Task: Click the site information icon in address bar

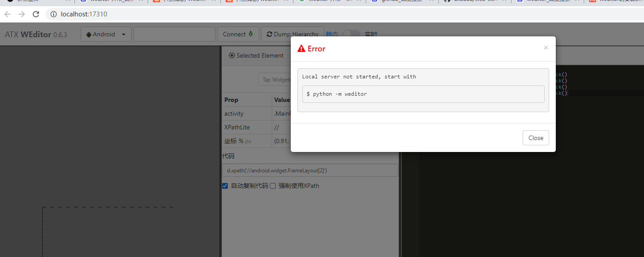Action: [x=54, y=14]
